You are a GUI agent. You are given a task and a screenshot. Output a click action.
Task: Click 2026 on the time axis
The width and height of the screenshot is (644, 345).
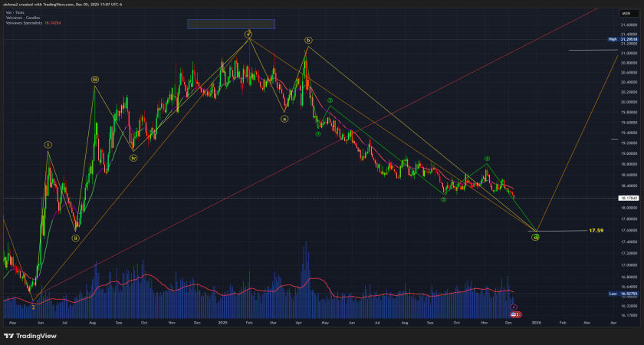click(536, 324)
